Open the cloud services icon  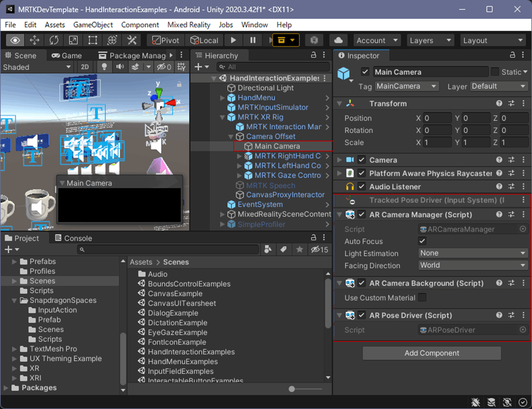[x=338, y=40]
